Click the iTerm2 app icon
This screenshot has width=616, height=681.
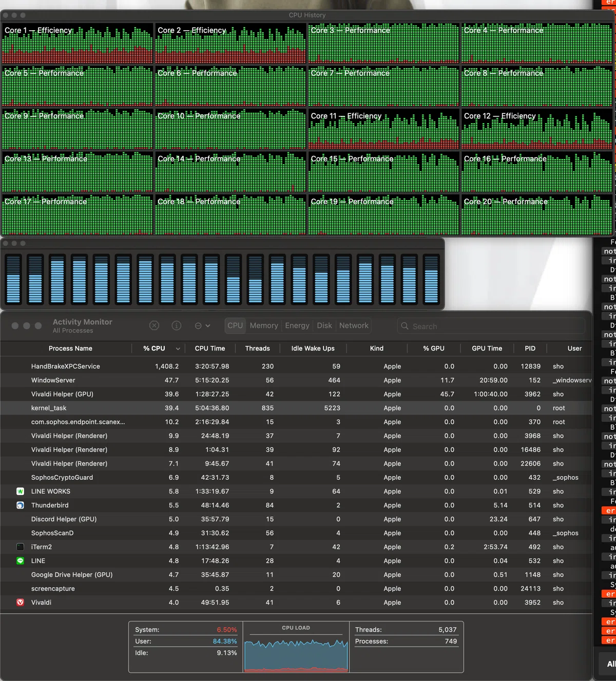(x=20, y=547)
